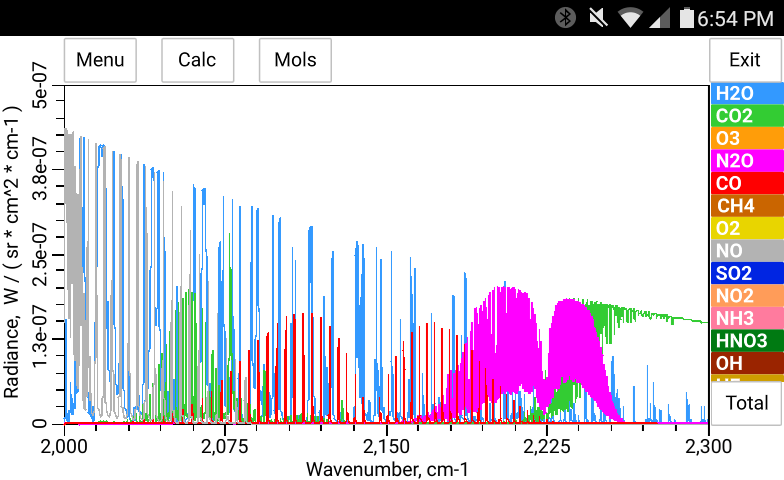Select the dark green HNO3 entry
This screenshot has width=784, height=480.
point(746,341)
